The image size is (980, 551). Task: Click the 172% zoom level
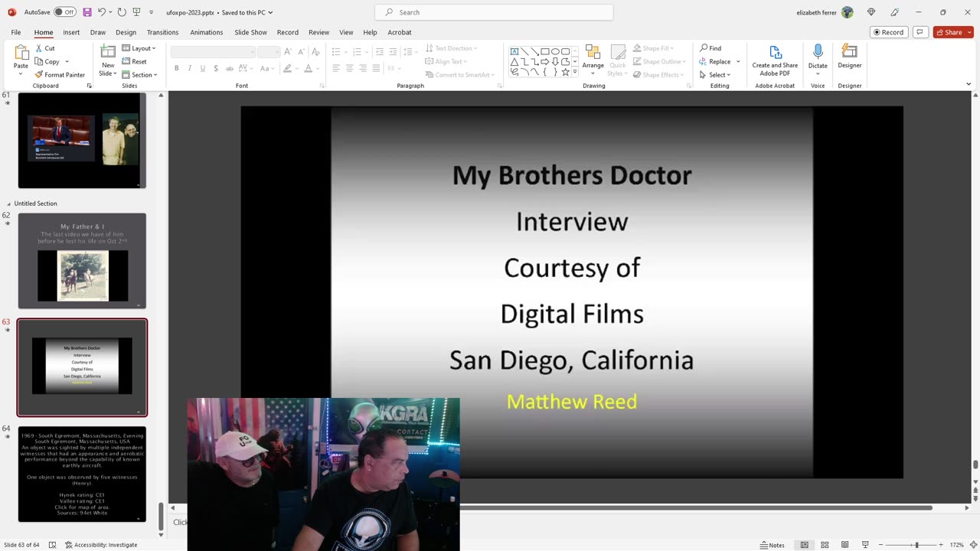[956, 545]
